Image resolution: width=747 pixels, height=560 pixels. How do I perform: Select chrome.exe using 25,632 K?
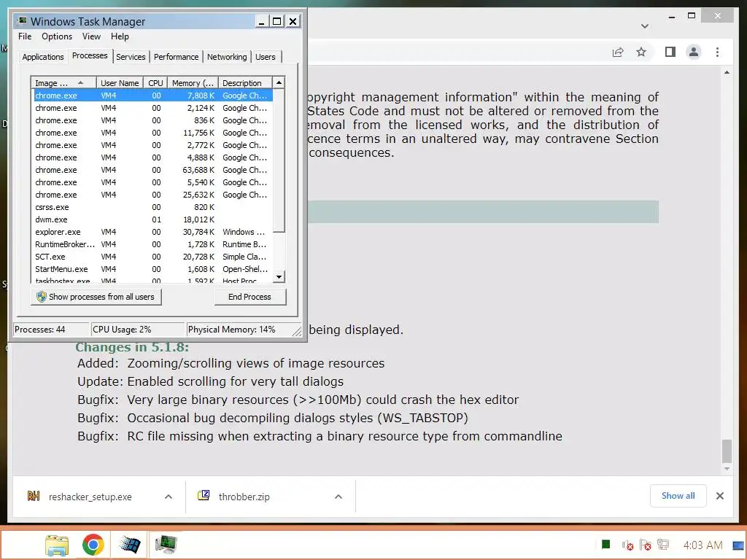[152, 195]
